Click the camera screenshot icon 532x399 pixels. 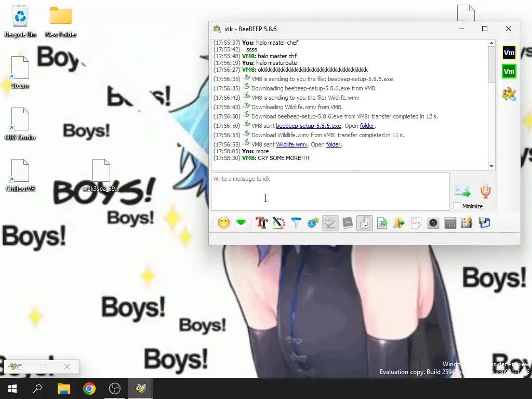[433, 223]
